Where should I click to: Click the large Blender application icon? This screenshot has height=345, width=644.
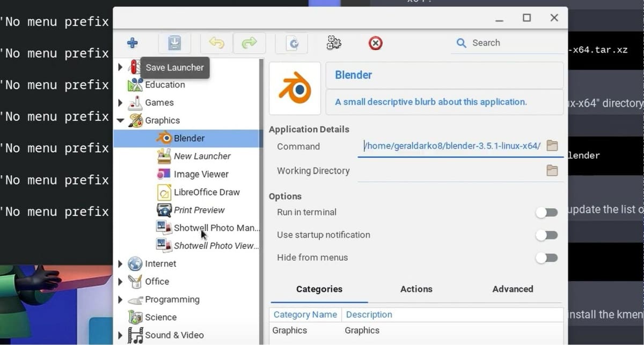295,88
